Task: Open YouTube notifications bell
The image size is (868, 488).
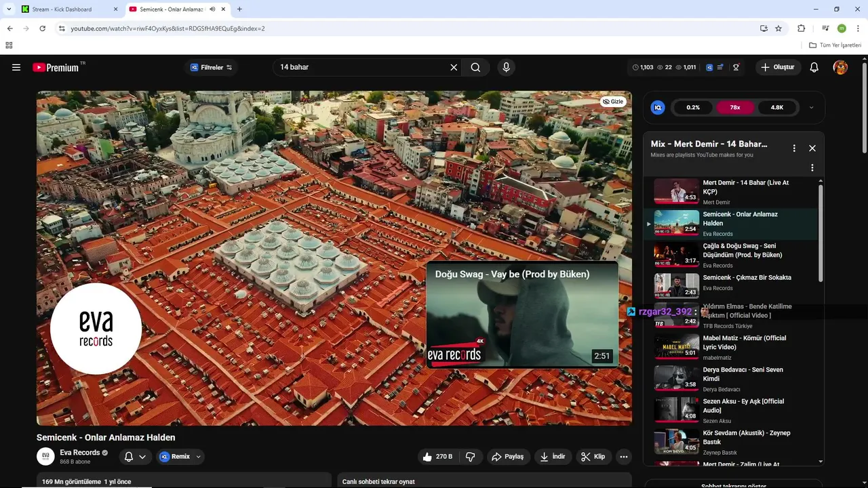Action: click(x=814, y=67)
